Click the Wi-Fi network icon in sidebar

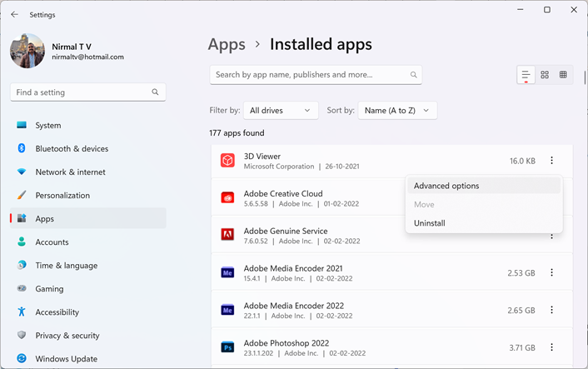coord(22,172)
